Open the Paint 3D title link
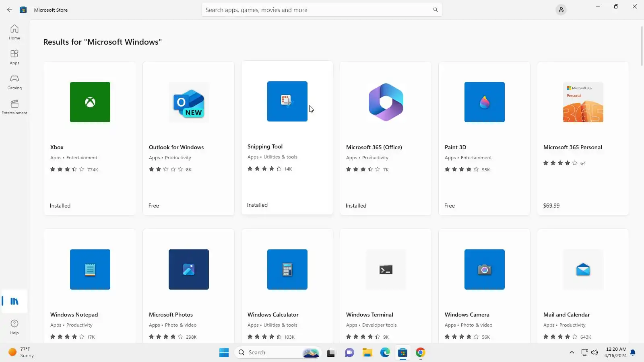 455,147
